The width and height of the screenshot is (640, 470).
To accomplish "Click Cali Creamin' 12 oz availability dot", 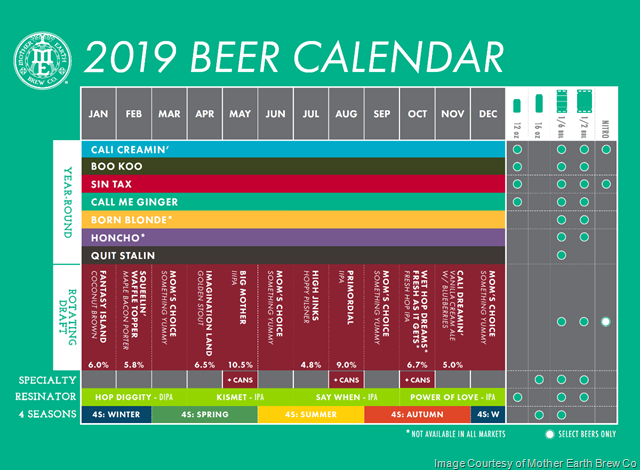I will point(517,149).
